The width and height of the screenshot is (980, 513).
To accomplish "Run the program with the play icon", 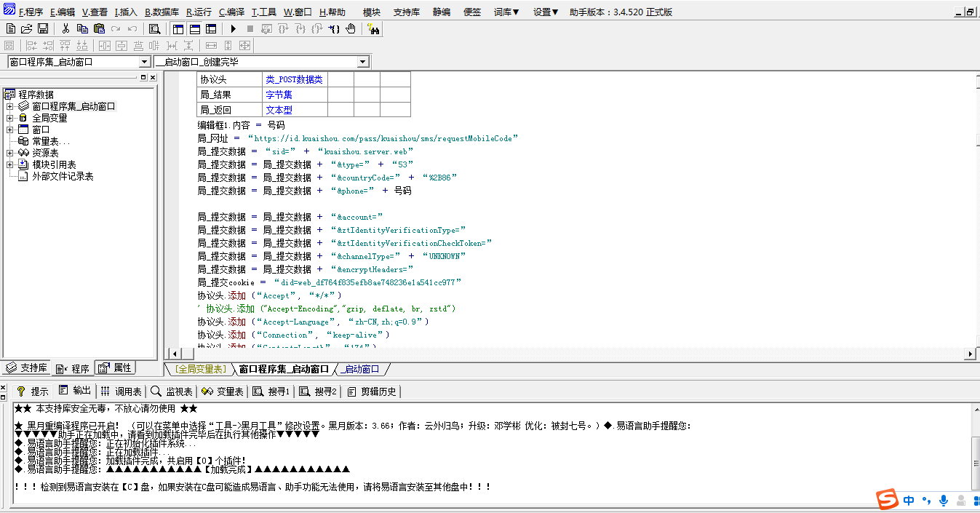I will point(234,29).
